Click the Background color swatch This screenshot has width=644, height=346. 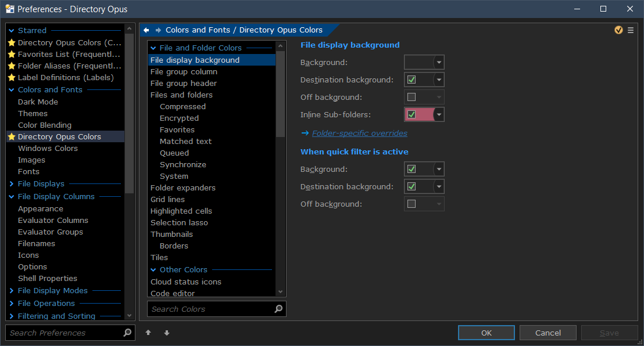click(419, 62)
